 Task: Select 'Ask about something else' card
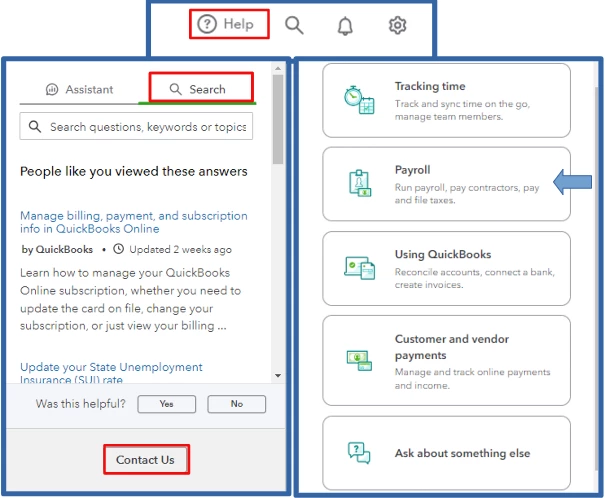tap(446, 453)
